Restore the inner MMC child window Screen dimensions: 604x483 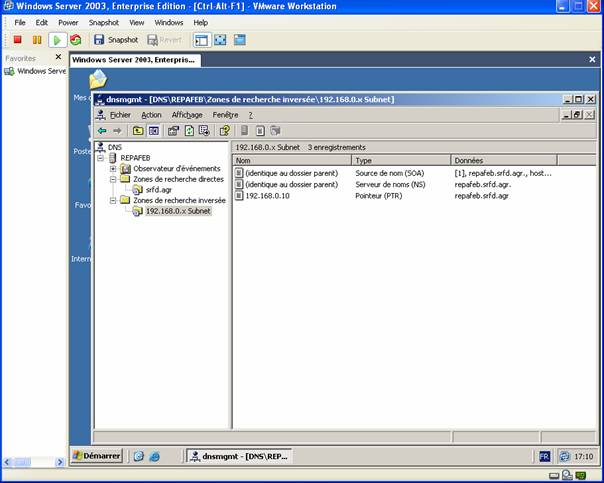pyautogui.click(x=577, y=115)
